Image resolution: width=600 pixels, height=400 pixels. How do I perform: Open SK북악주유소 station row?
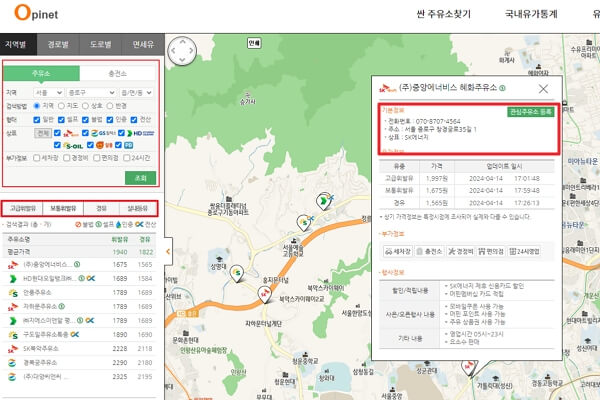tap(80, 348)
